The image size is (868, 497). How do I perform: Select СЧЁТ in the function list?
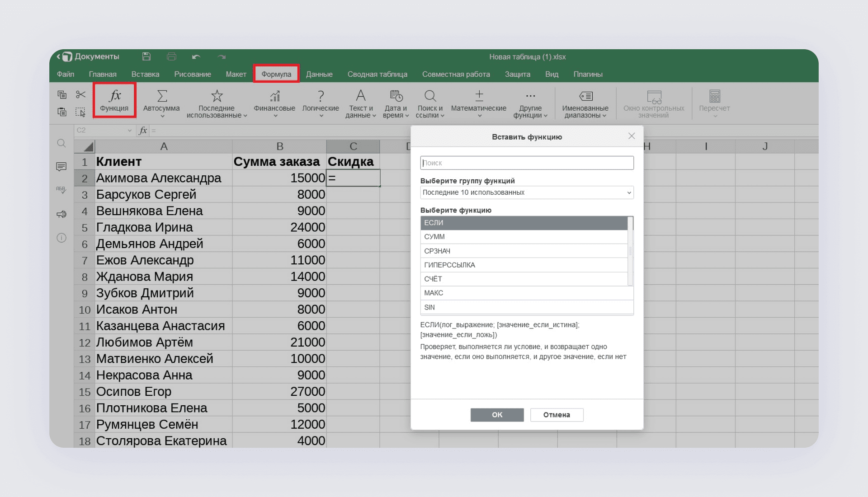tap(524, 279)
